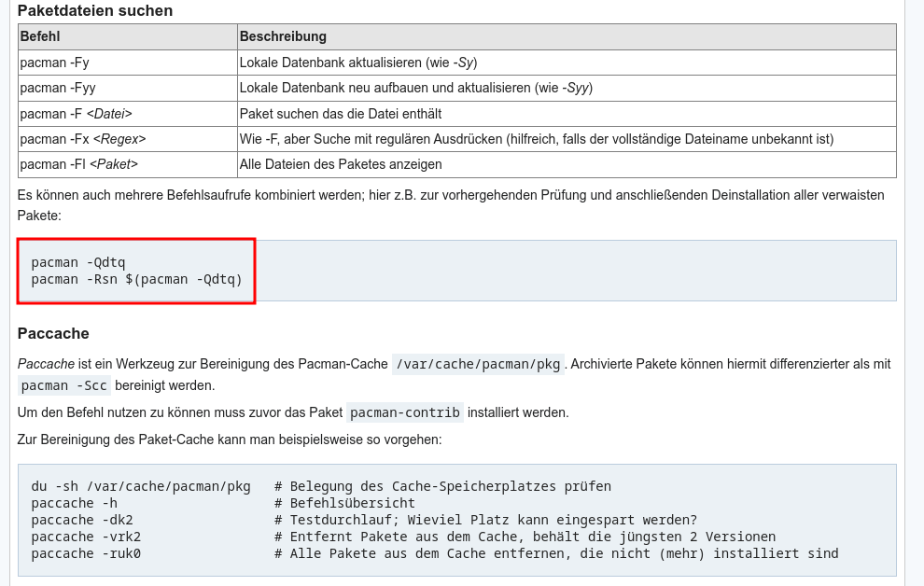Click the inline code 'pacman -Scc'
The image size is (924, 586).
[x=63, y=385]
